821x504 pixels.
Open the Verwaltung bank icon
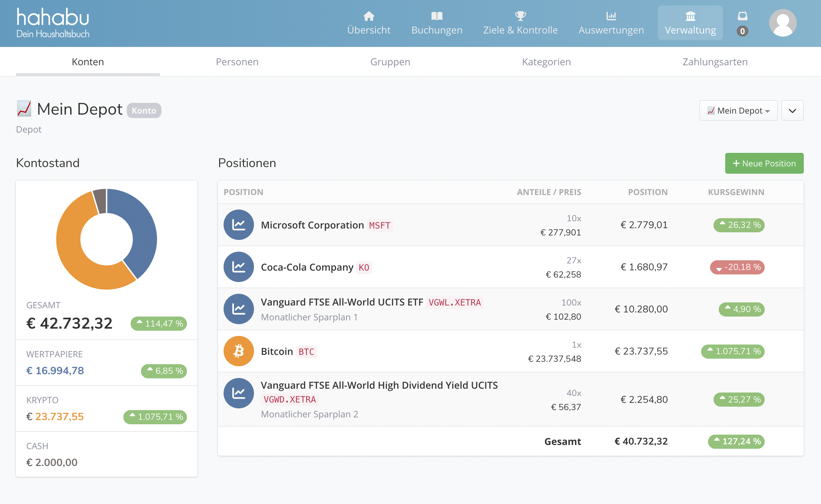(690, 16)
